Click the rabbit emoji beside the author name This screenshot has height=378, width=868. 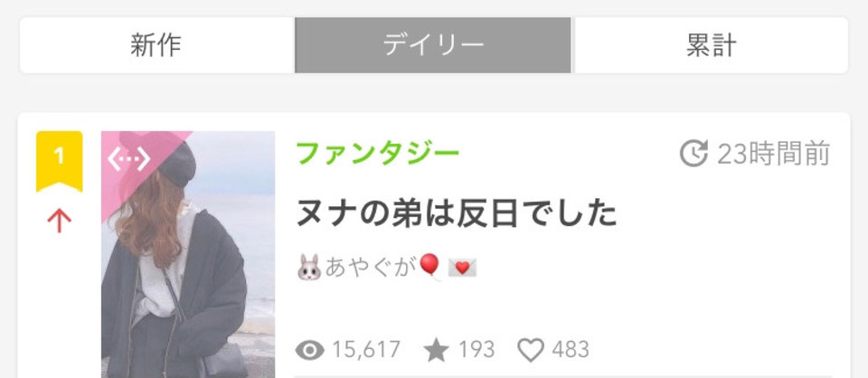(x=309, y=268)
